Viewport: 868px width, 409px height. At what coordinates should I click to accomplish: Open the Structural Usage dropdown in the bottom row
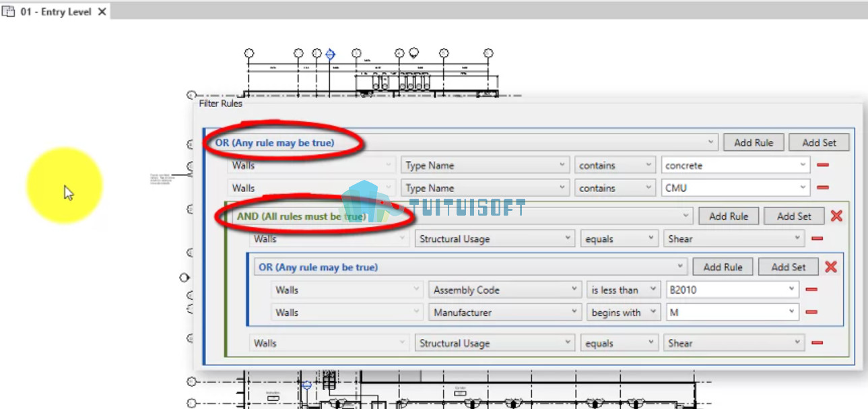494,343
